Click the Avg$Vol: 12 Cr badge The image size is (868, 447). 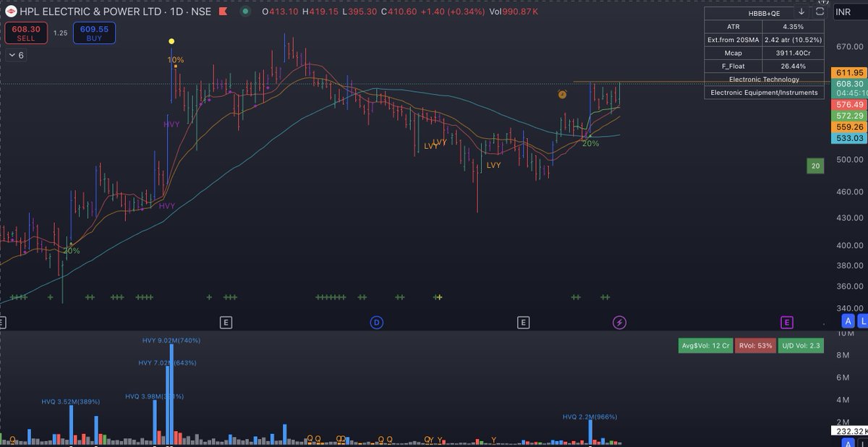(x=705, y=346)
